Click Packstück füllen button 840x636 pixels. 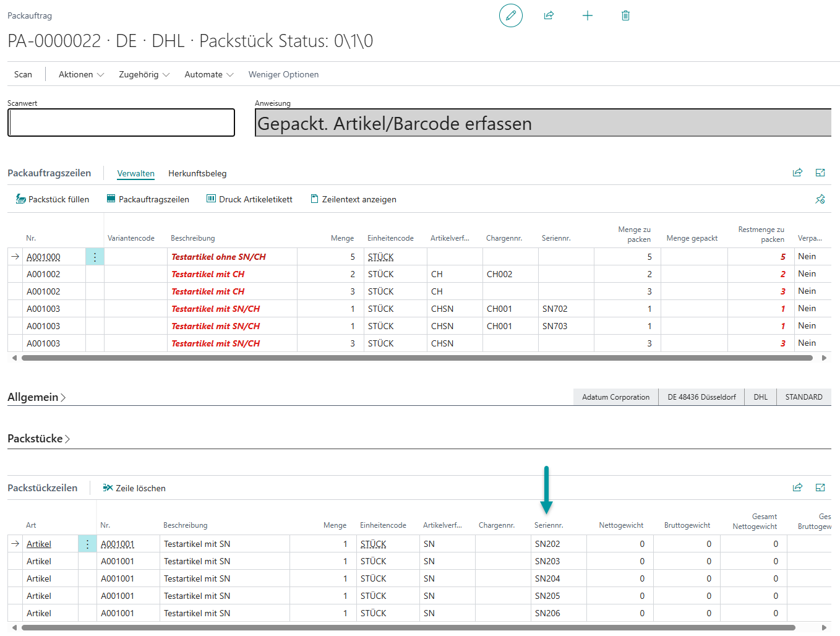[x=53, y=199]
